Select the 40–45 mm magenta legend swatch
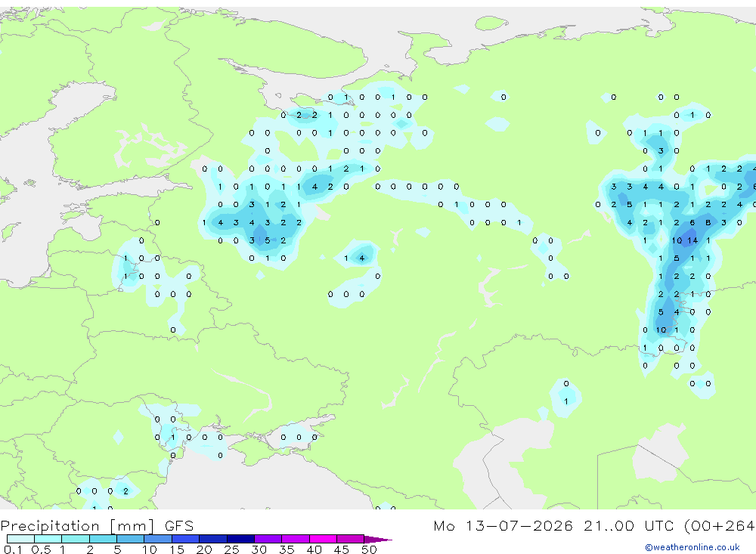 point(323,539)
